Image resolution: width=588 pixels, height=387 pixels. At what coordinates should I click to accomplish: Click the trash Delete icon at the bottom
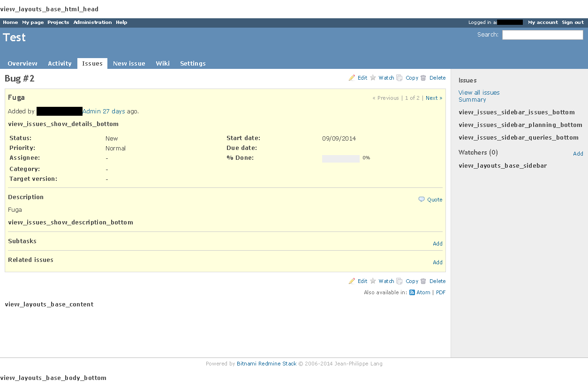click(x=423, y=281)
